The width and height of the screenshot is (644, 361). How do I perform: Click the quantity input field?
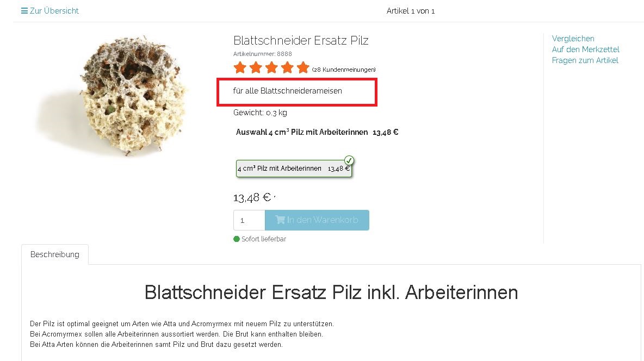[x=249, y=220]
